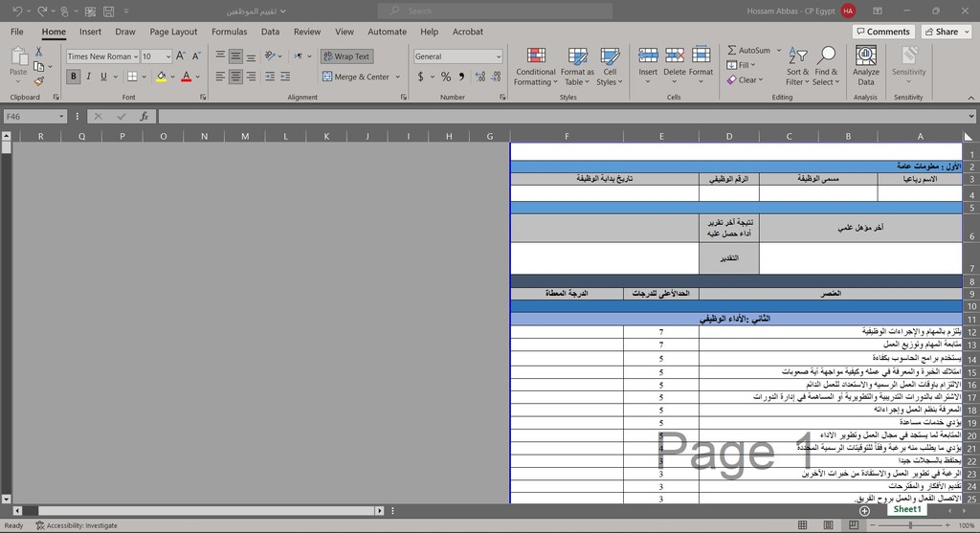Click the AutoSum sigma icon
Image resolution: width=980 pixels, height=533 pixels.
click(x=732, y=51)
